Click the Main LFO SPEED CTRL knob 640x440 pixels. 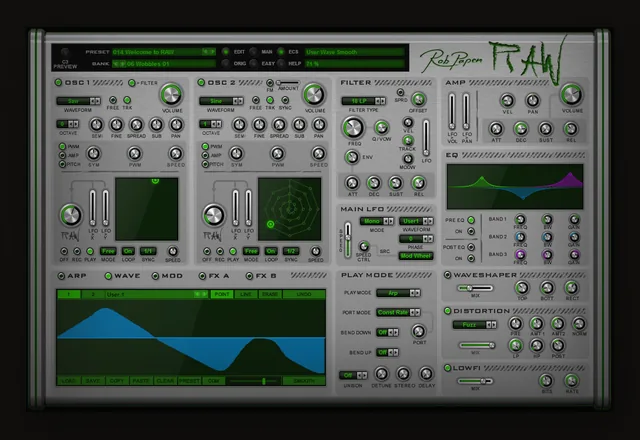point(363,246)
